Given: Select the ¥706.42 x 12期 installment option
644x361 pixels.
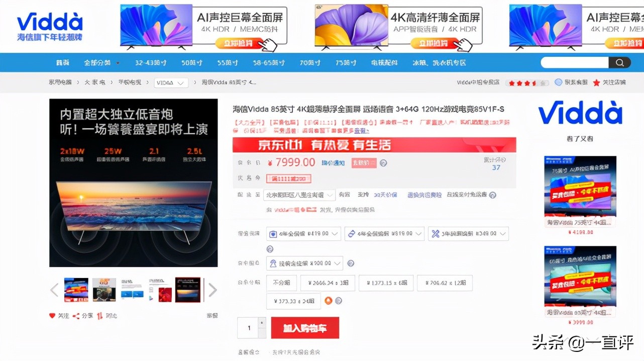Looking at the screenshot, I should (445, 283).
